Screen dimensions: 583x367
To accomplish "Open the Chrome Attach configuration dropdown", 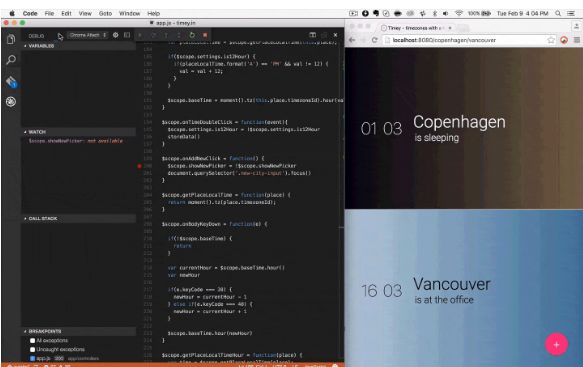I will [x=88, y=35].
